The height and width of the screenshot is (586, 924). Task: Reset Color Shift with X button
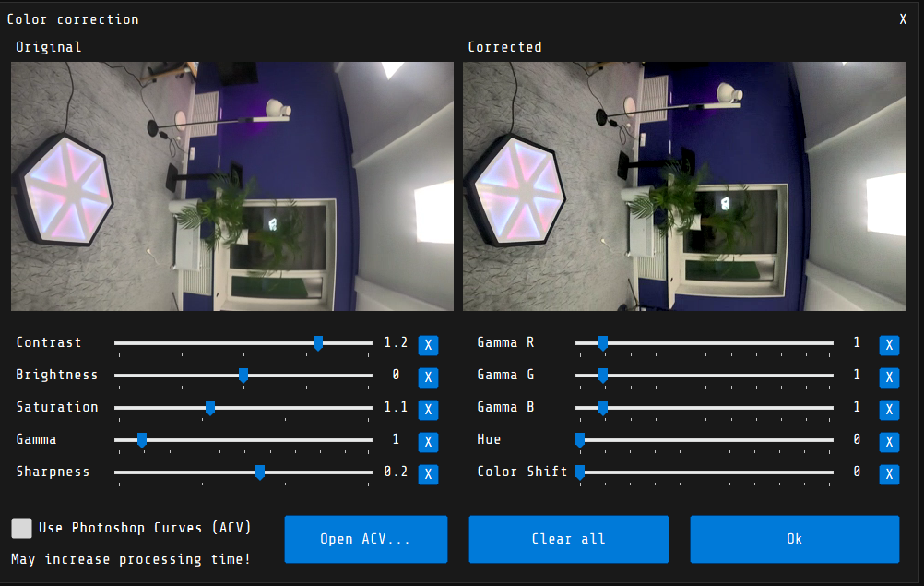(889, 474)
